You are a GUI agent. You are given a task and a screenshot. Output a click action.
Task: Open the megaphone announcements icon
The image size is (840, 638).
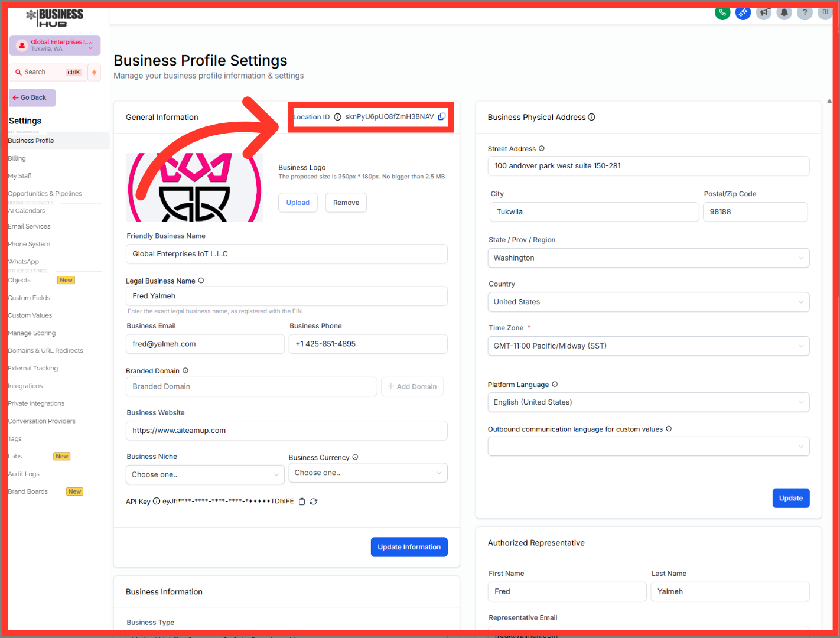pos(764,12)
